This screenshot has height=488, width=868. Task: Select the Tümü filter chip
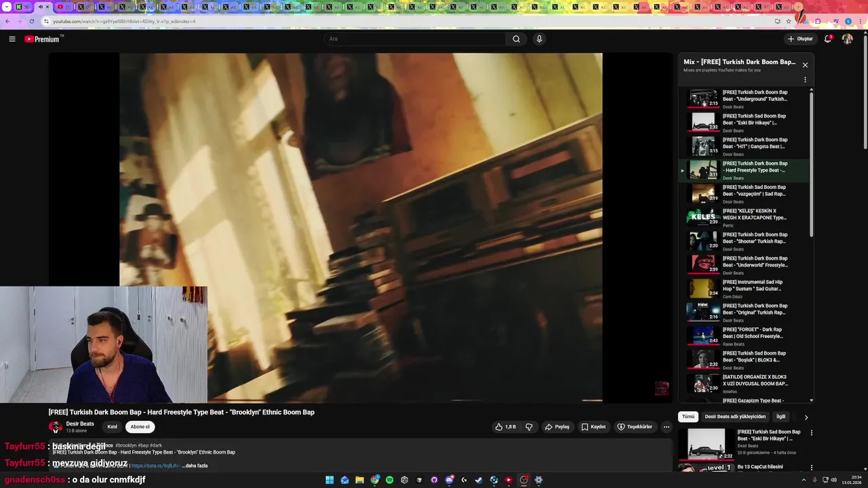pos(688,417)
